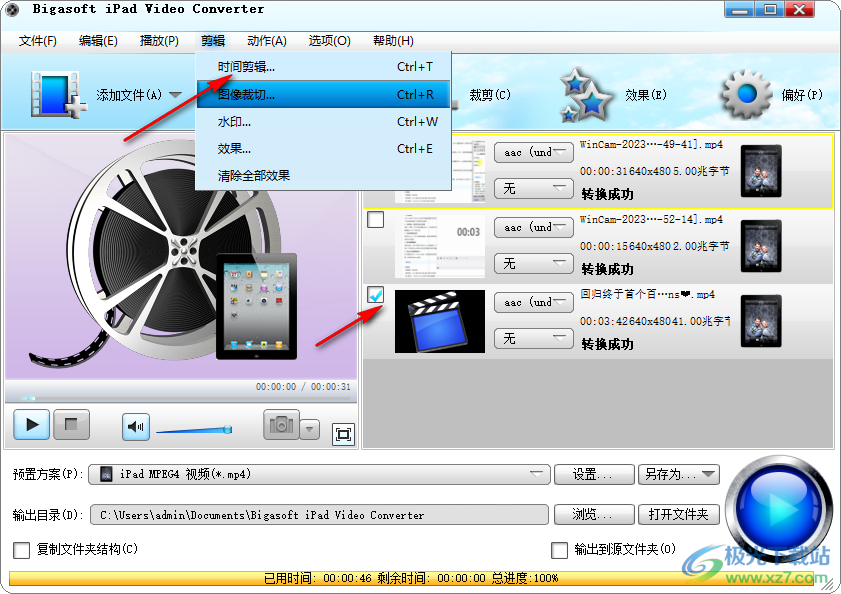
Task: Uncheck the third video checkbox
Action: 375,295
